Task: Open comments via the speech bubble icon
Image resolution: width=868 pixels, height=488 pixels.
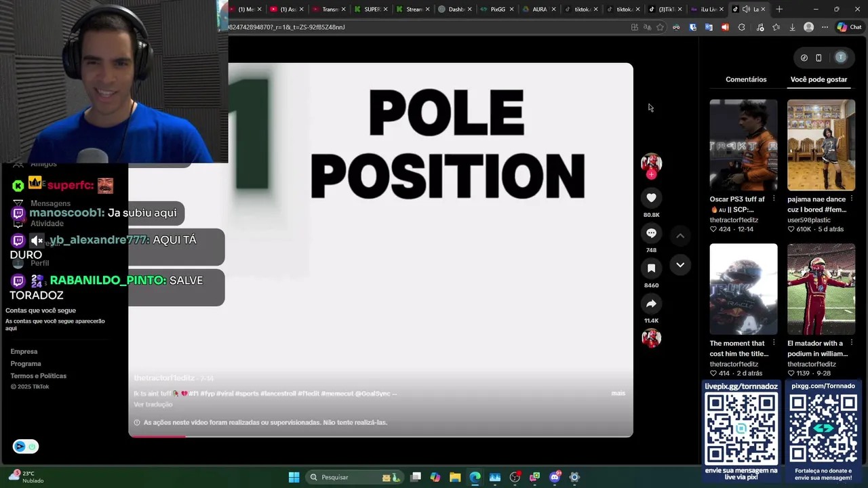Action: (651, 233)
